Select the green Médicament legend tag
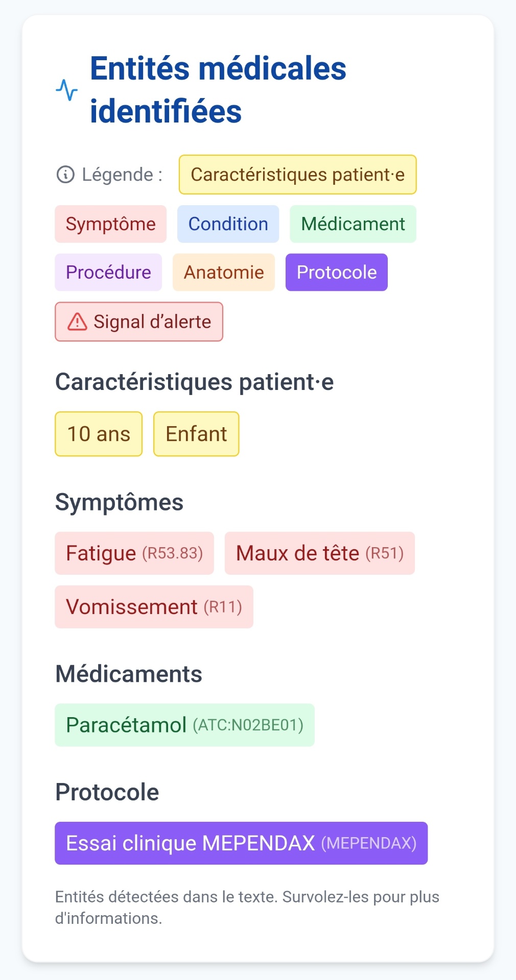Image resolution: width=516 pixels, height=980 pixels. coord(353,224)
